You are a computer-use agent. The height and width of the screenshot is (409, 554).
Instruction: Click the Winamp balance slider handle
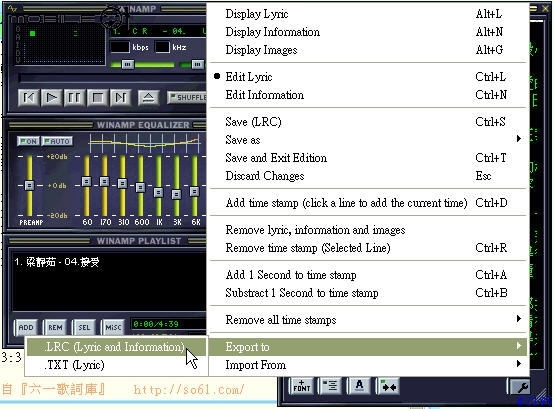coord(198,64)
